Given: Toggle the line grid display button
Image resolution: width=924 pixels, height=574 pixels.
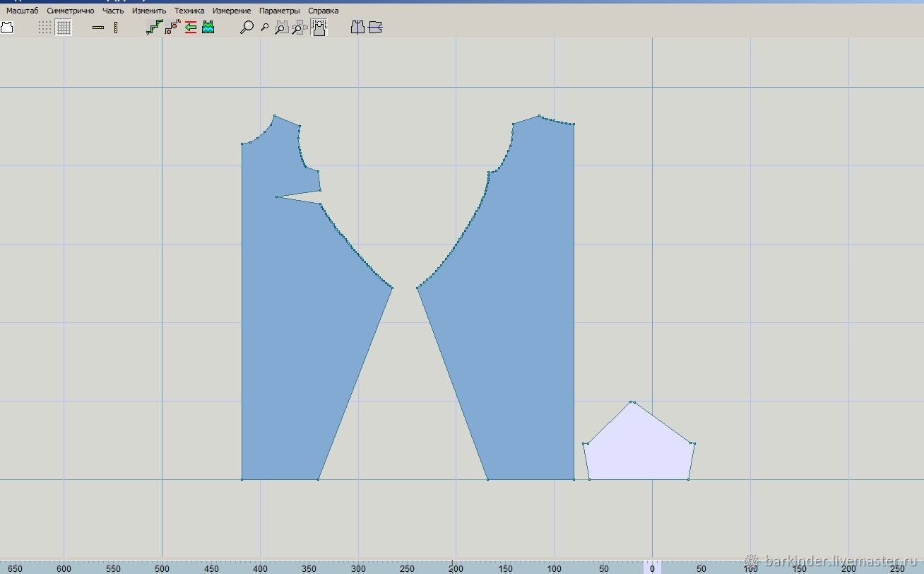Looking at the screenshot, I should pyautogui.click(x=64, y=28).
